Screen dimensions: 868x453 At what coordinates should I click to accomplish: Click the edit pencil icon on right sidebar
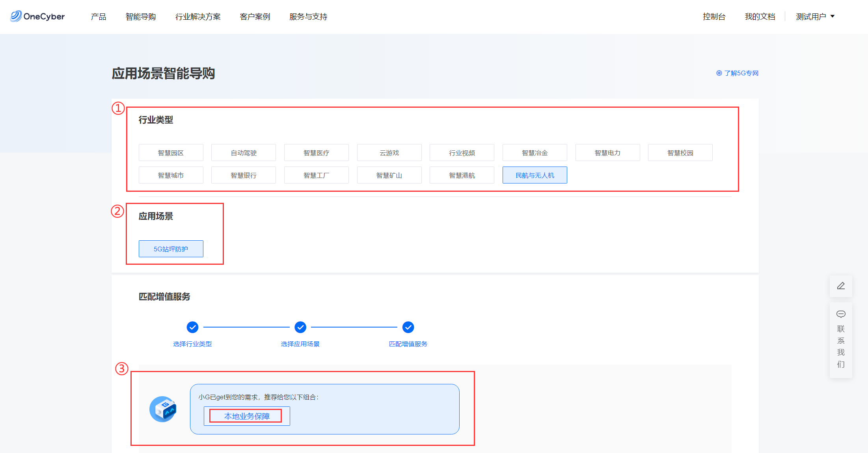tap(841, 286)
